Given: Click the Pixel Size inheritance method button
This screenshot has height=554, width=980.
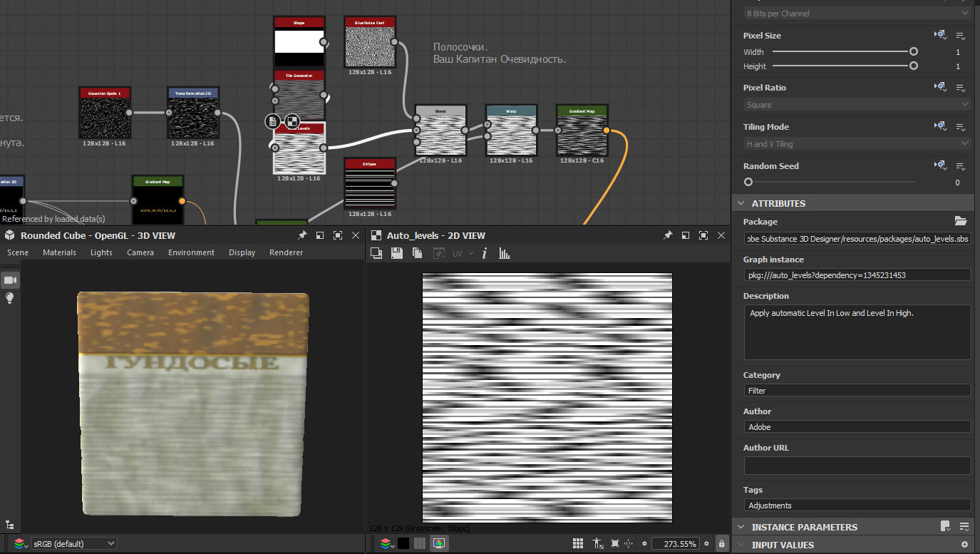Looking at the screenshot, I should (x=941, y=35).
